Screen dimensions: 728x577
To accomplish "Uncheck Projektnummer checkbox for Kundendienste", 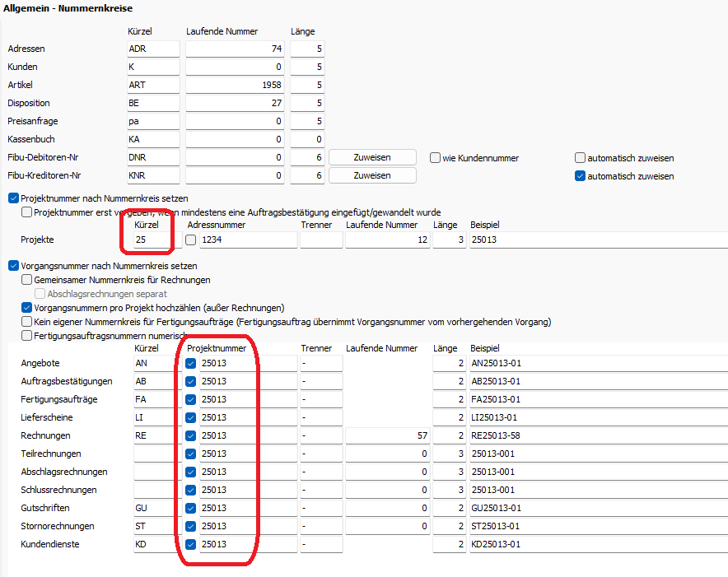I will pyautogui.click(x=191, y=545).
